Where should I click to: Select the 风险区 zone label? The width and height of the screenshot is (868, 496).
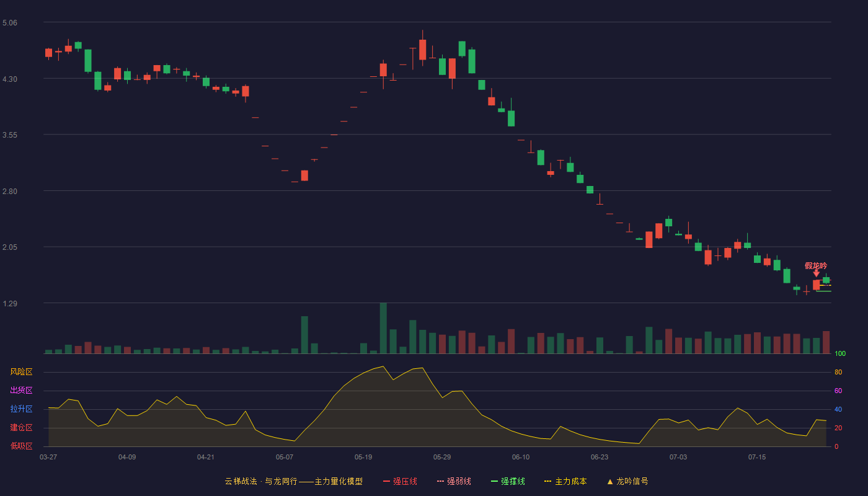click(x=21, y=372)
